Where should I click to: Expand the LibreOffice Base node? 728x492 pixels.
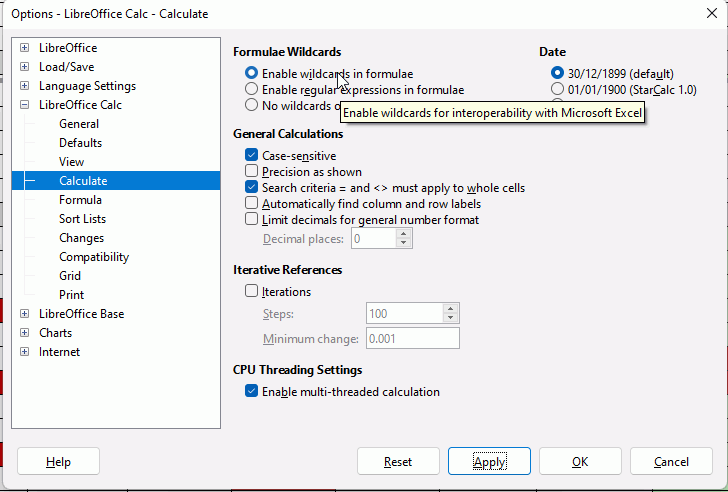(x=25, y=314)
